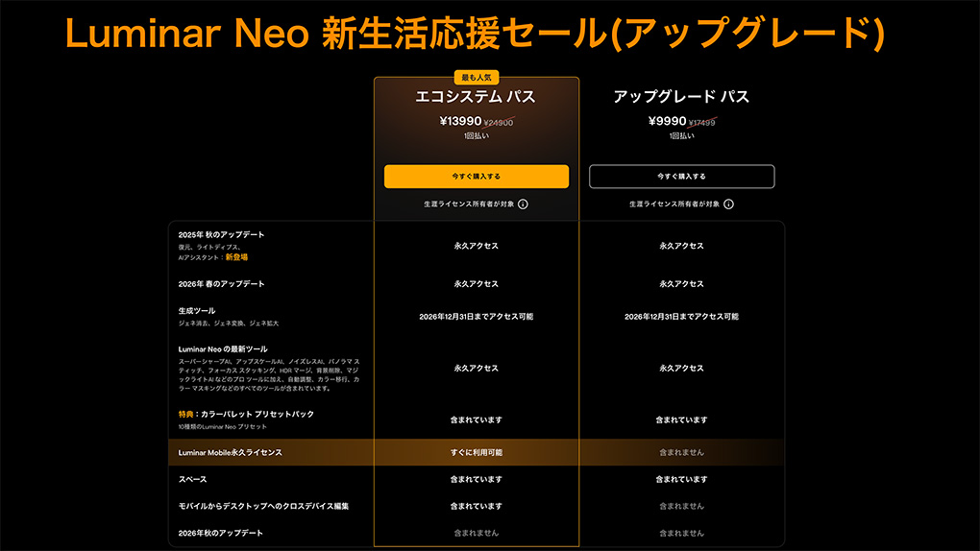Image resolution: width=980 pixels, height=551 pixels.
Task: Click the info icon under the エコシステム パス button
Action: 524,204
